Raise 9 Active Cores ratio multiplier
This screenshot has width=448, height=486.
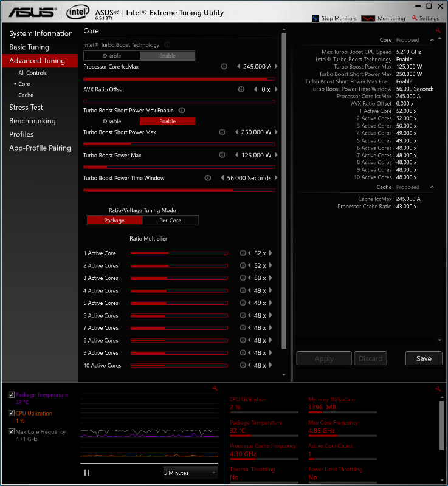(x=271, y=353)
